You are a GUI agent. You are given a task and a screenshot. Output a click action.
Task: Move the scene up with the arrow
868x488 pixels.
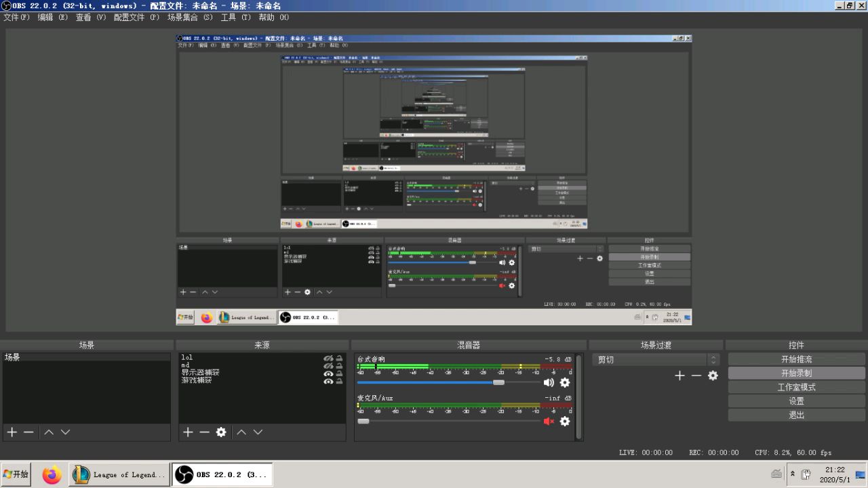49,432
